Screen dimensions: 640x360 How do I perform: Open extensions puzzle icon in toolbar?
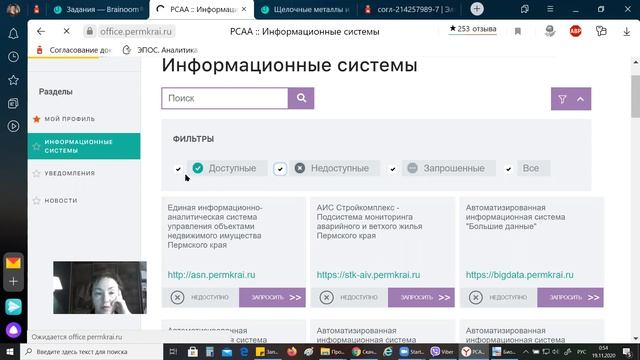pos(601,31)
